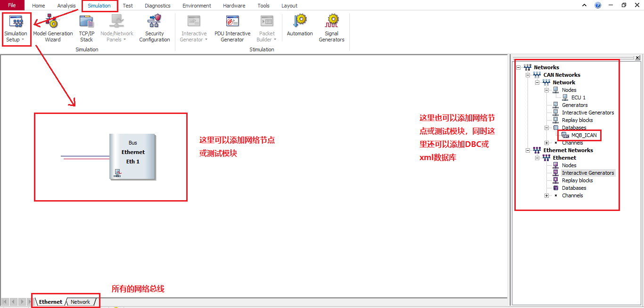Collapse the ribbon using the chevron icon
This screenshot has height=308, width=644.
(x=584, y=5)
